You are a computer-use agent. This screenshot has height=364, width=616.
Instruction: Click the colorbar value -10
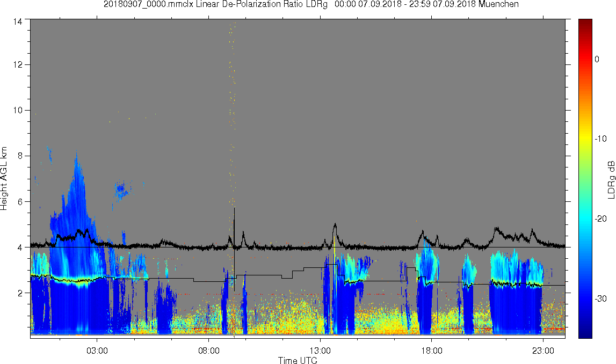[600, 139]
